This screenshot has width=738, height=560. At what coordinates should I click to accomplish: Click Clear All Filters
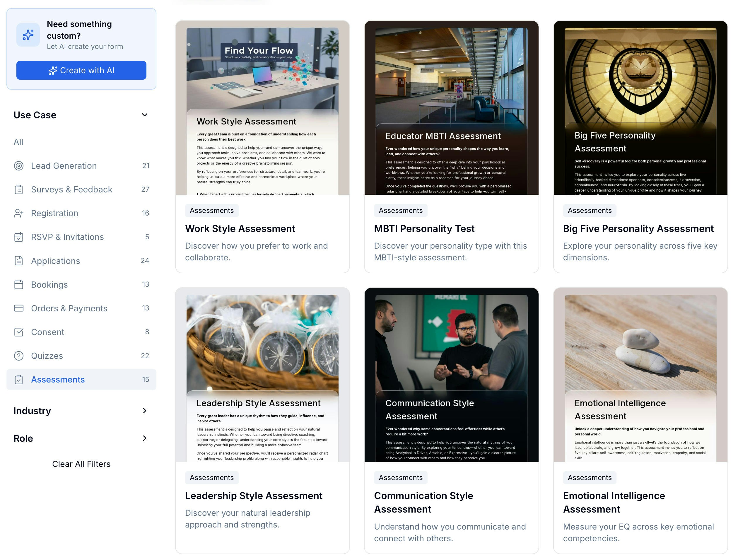point(81,464)
